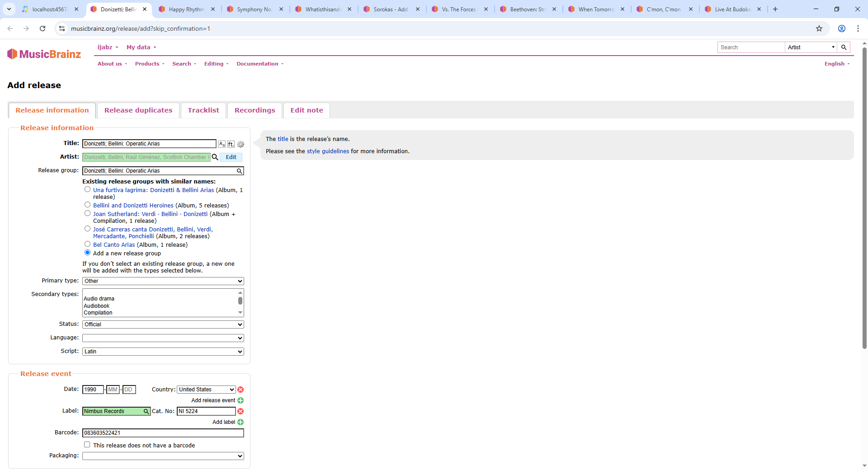Open the Script dropdown
868x470 pixels.
[x=163, y=352]
